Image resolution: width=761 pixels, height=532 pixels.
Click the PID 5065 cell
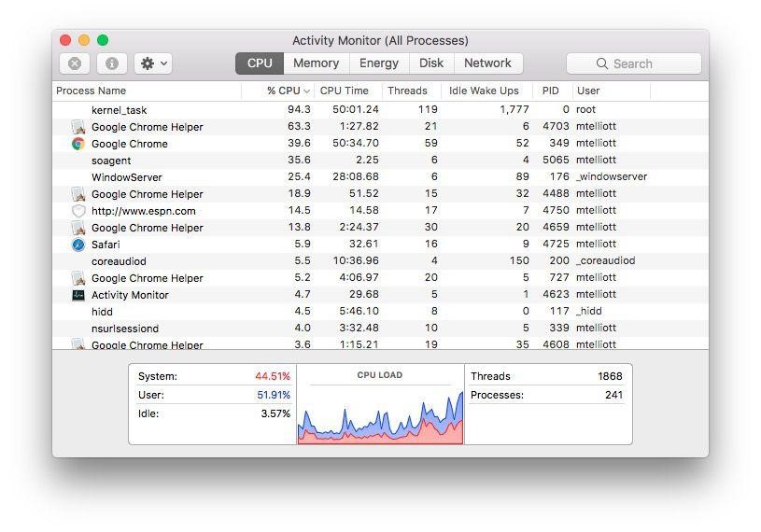(556, 160)
